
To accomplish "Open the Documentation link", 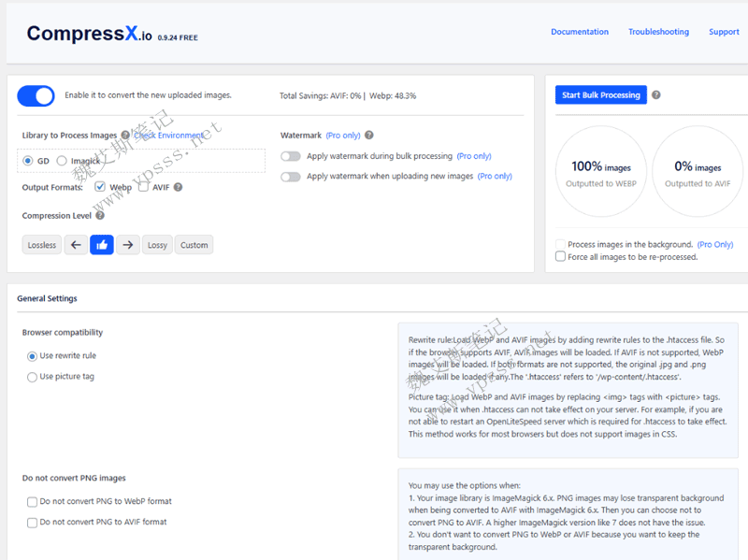I will (x=580, y=32).
